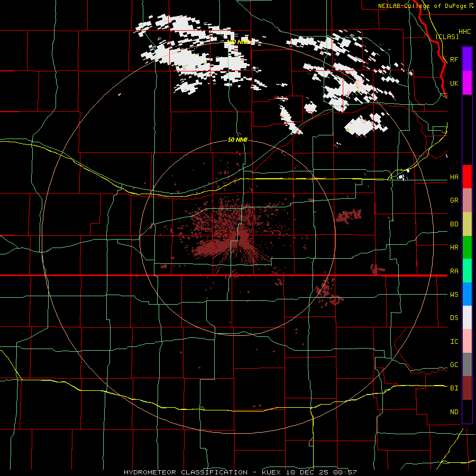
Task: Click the GC legend label
Action: coord(454,364)
